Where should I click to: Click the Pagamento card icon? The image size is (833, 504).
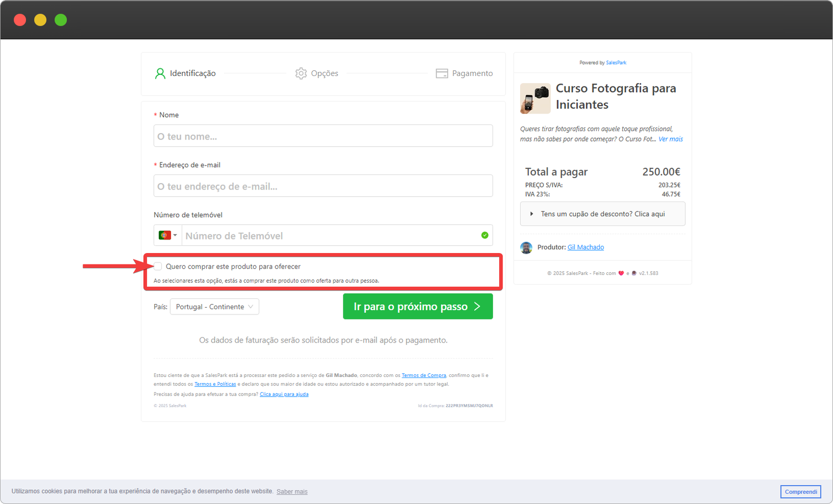coord(441,73)
